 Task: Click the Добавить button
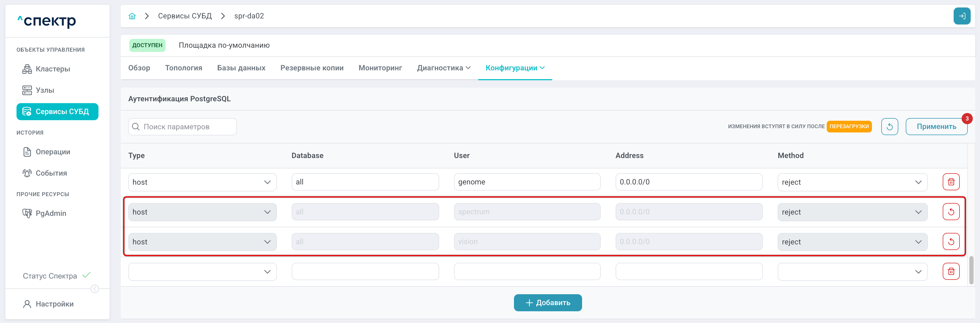pos(547,303)
